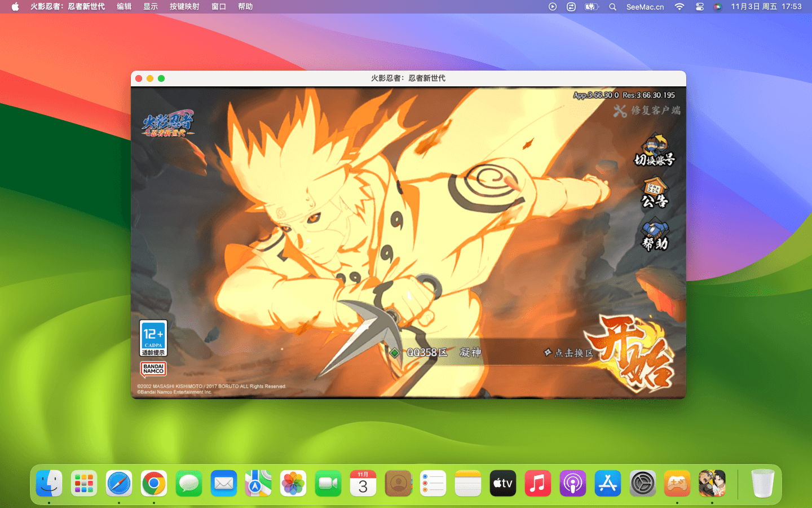Image resolution: width=812 pixels, height=508 pixels.
Task: Open App Store from the Dock
Action: [x=608, y=484]
